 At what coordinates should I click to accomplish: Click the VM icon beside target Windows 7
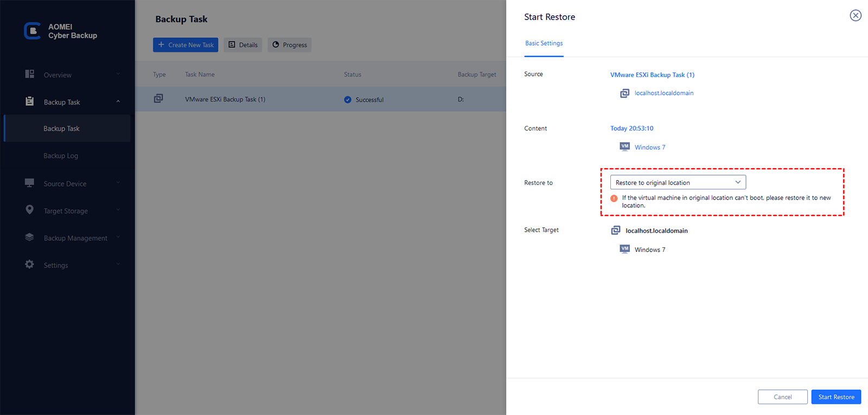pyautogui.click(x=625, y=249)
